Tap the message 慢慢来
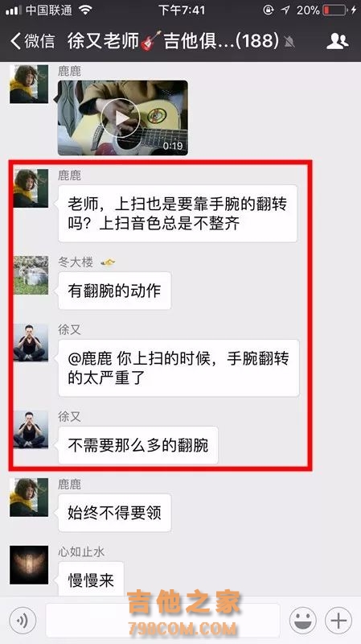361x644 pixels. pyautogui.click(x=91, y=580)
